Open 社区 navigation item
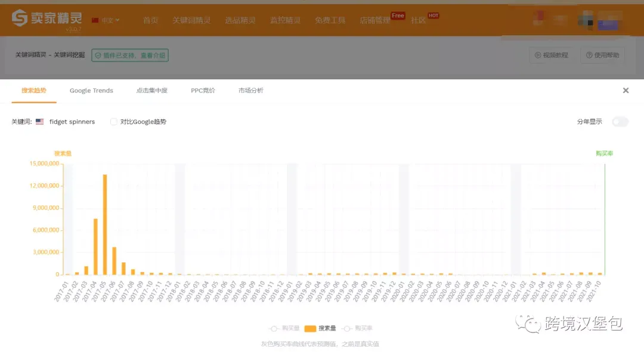The width and height of the screenshot is (644, 352). pyautogui.click(x=418, y=20)
